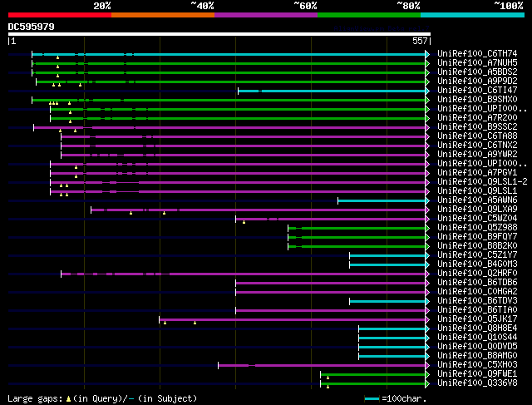Open the UniRef100_Q9FWE1 label
The height and width of the screenshot is (405, 532).
477,374
